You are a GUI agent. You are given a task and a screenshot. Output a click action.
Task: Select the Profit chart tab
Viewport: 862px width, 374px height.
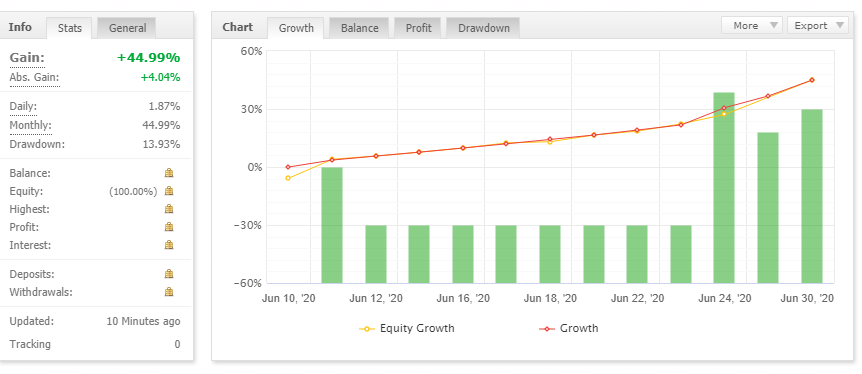point(418,28)
